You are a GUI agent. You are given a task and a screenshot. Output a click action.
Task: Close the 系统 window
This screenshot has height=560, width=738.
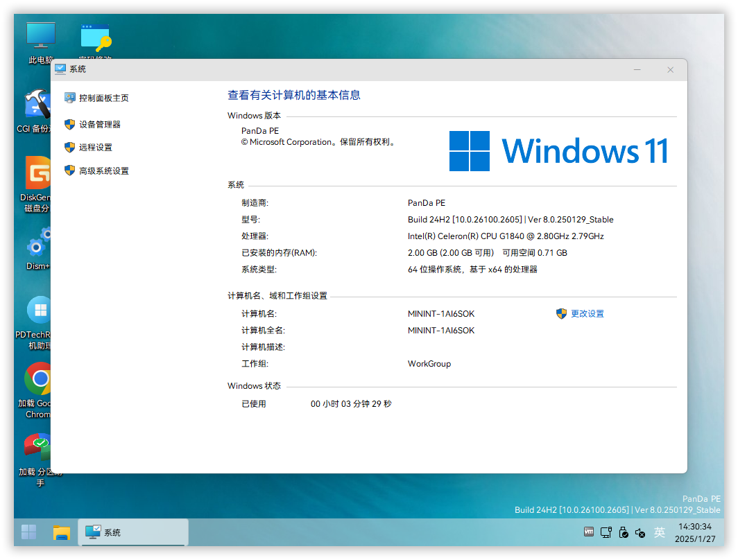670,69
